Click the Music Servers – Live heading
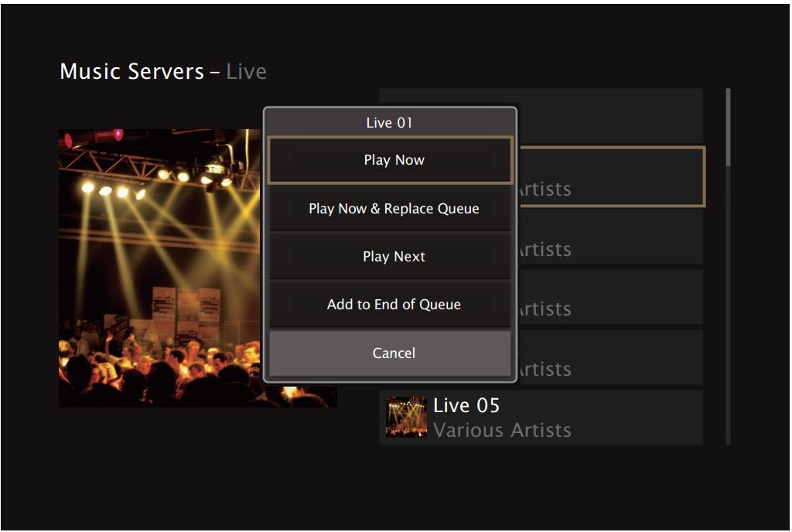 162,71
